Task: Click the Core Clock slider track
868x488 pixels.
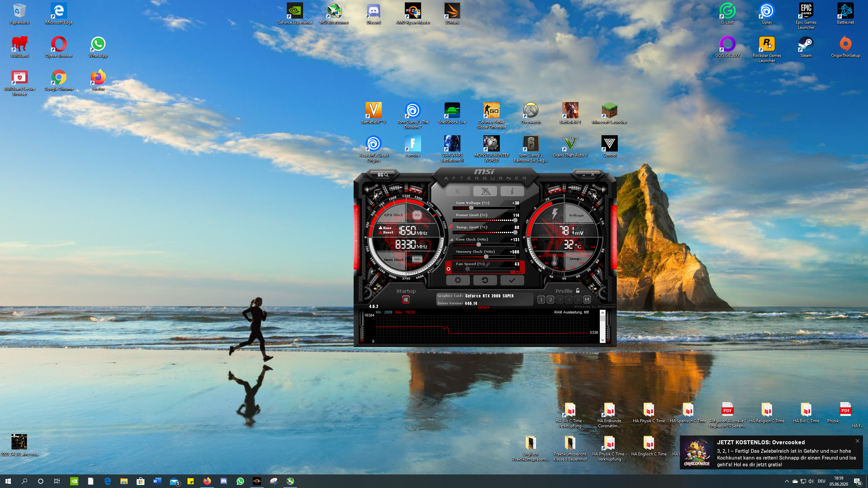Action: 498,245
